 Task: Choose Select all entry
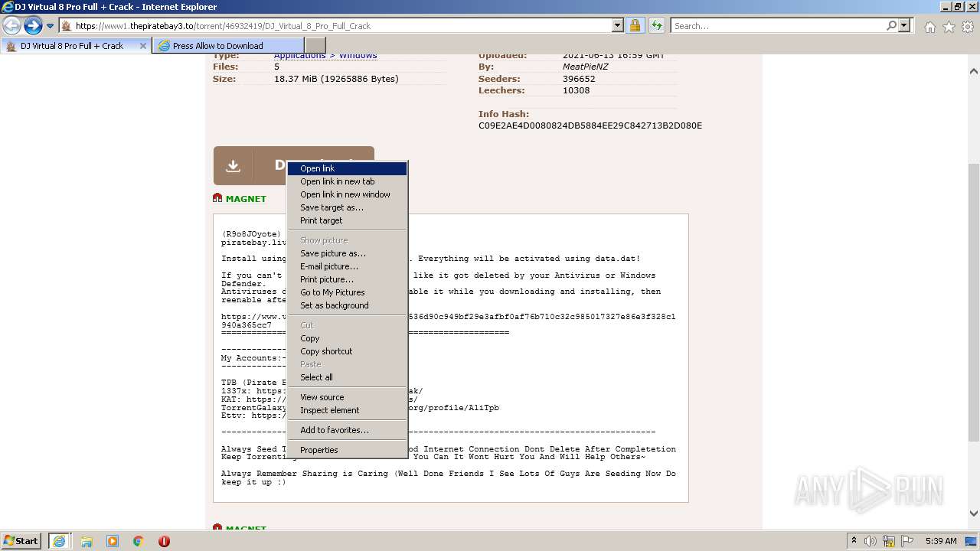point(347,377)
